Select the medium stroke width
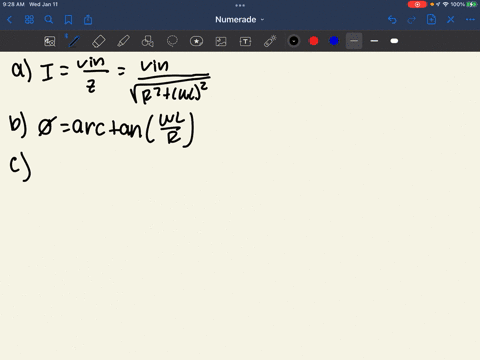The image size is (480, 360). coord(374,41)
